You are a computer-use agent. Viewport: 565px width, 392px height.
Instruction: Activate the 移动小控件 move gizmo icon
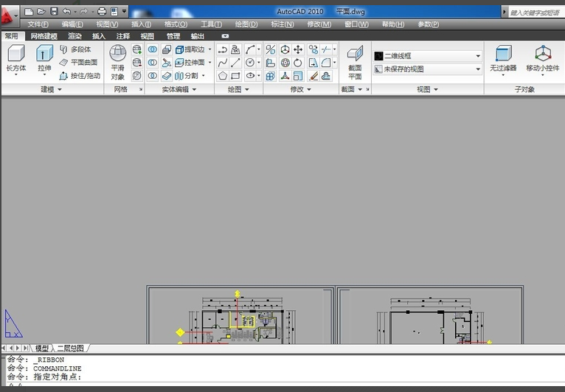click(543, 53)
